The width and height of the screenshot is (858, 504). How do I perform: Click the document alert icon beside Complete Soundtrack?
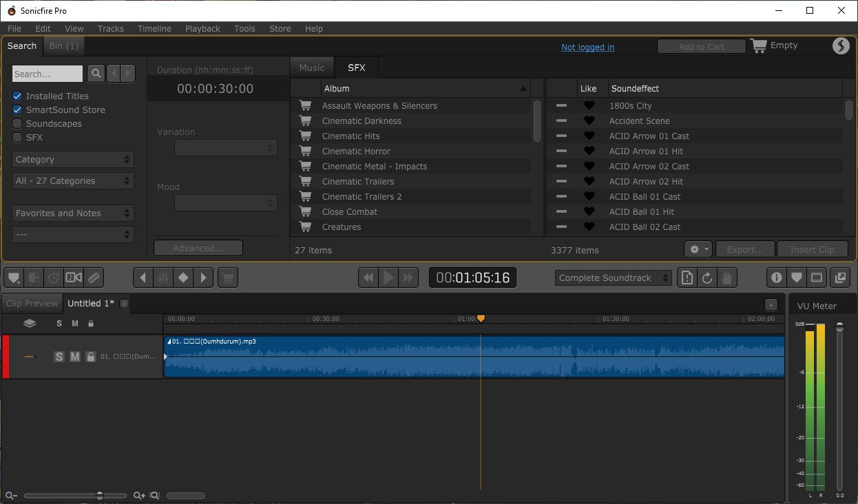(x=687, y=277)
